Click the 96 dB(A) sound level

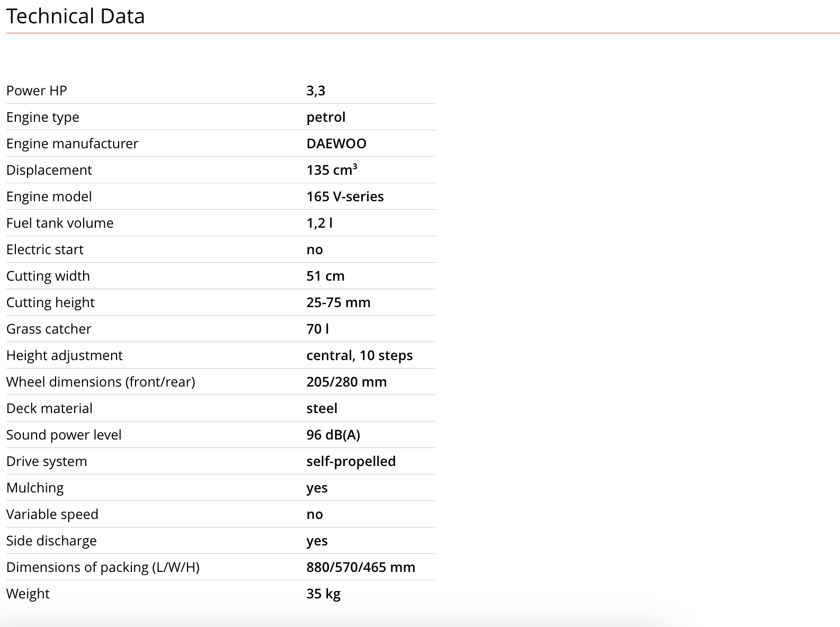(333, 435)
